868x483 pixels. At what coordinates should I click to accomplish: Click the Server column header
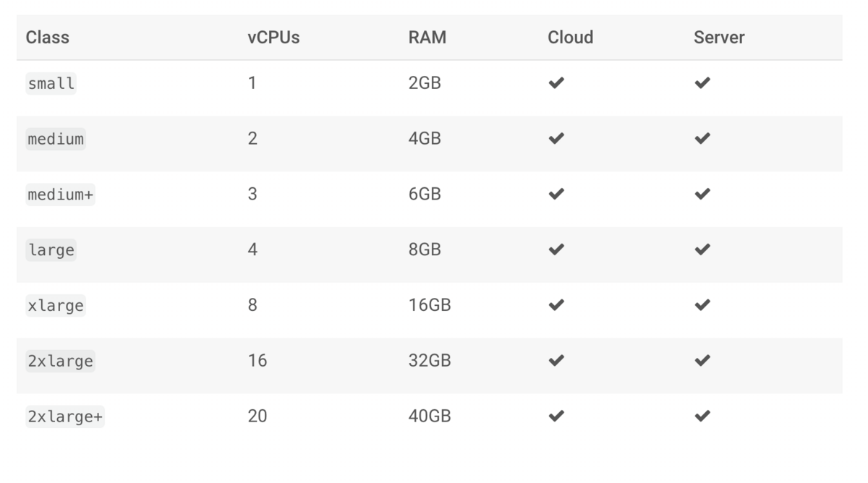pyautogui.click(x=719, y=38)
